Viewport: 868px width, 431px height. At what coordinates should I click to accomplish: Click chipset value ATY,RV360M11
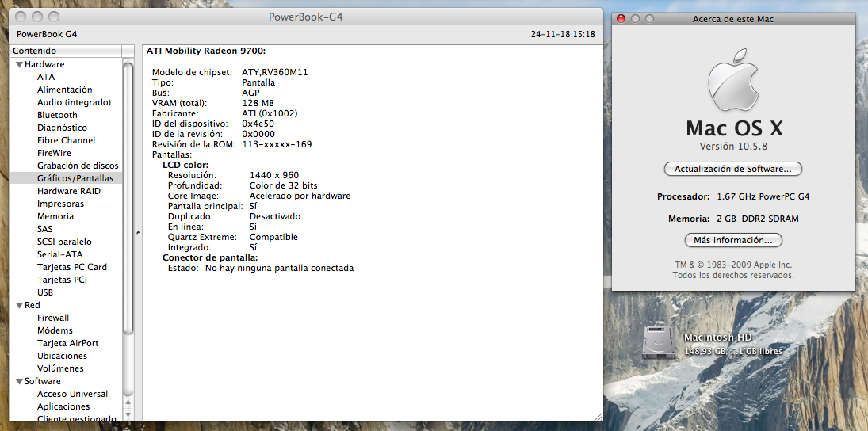[275, 72]
